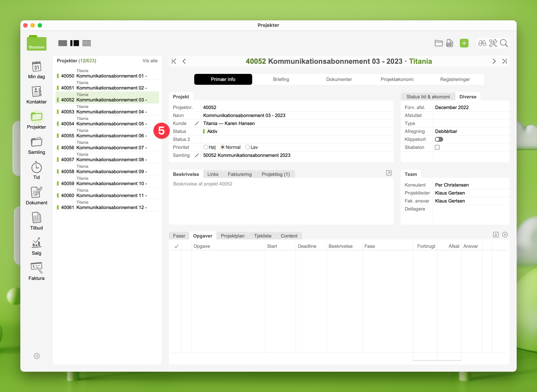
Task: Click the wrench and screwdriver tools icon
Action: tap(493, 43)
